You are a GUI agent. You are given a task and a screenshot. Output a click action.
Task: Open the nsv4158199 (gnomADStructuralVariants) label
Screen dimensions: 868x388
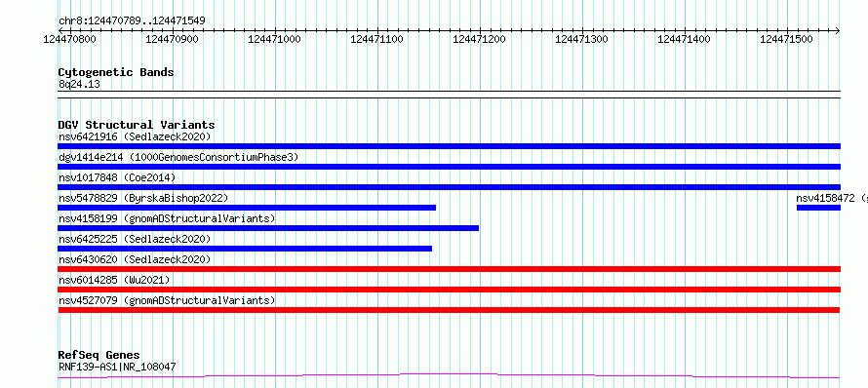click(x=167, y=218)
